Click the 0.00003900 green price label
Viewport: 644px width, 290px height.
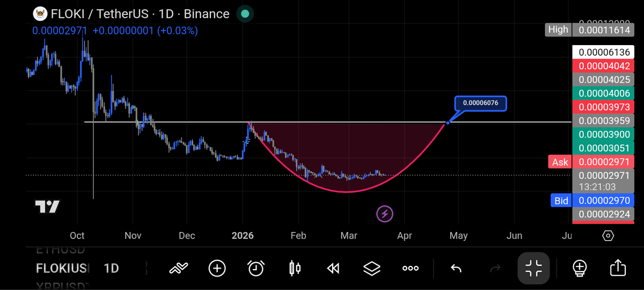click(x=603, y=134)
